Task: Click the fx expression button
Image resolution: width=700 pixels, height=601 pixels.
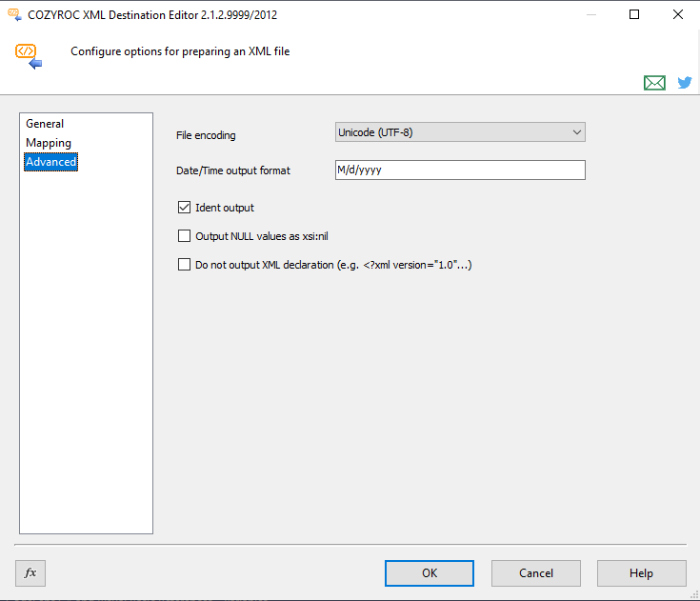Action: pos(30,572)
